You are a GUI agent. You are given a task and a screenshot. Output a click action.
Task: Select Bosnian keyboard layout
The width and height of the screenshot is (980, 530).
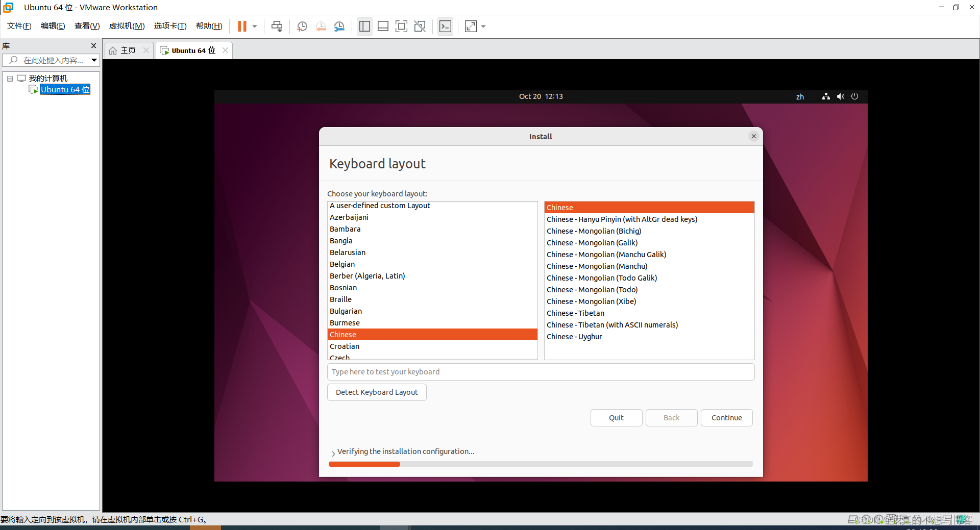pyautogui.click(x=432, y=288)
